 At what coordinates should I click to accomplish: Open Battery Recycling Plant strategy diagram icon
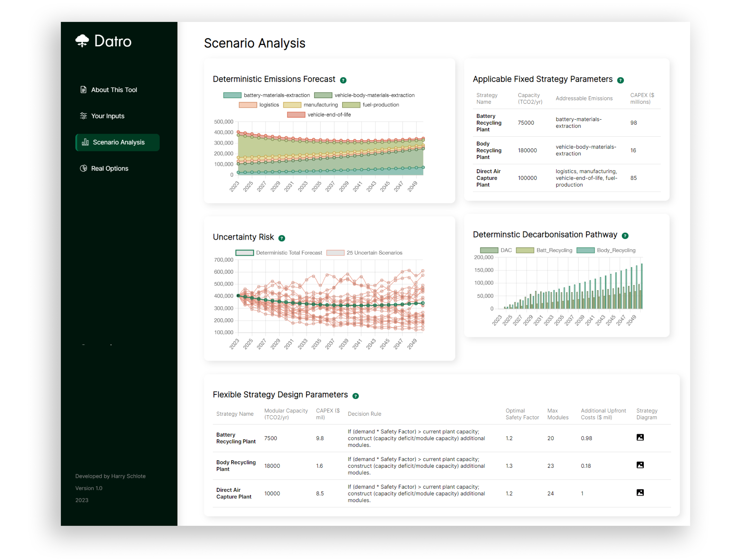[x=640, y=438]
